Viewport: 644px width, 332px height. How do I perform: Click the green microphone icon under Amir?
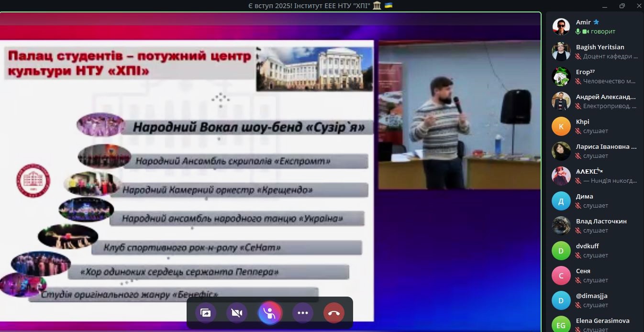[x=578, y=32]
